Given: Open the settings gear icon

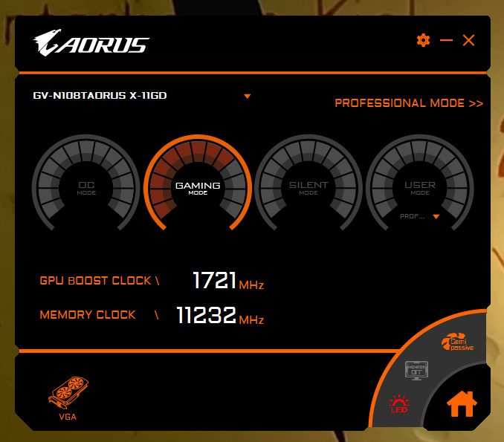Looking at the screenshot, I should [423, 40].
